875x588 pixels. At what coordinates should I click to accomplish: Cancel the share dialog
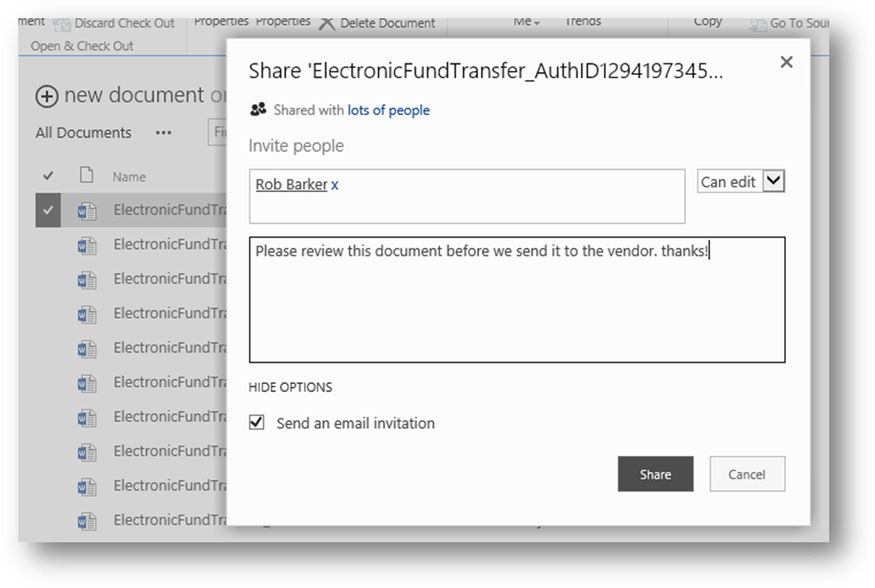click(746, 474)
